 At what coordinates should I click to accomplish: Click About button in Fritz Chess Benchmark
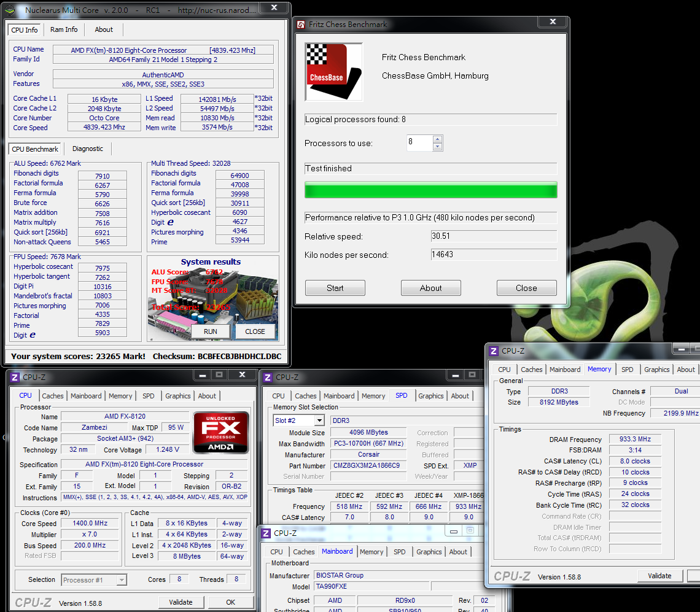pyautogui.click(x=431, y=288)
